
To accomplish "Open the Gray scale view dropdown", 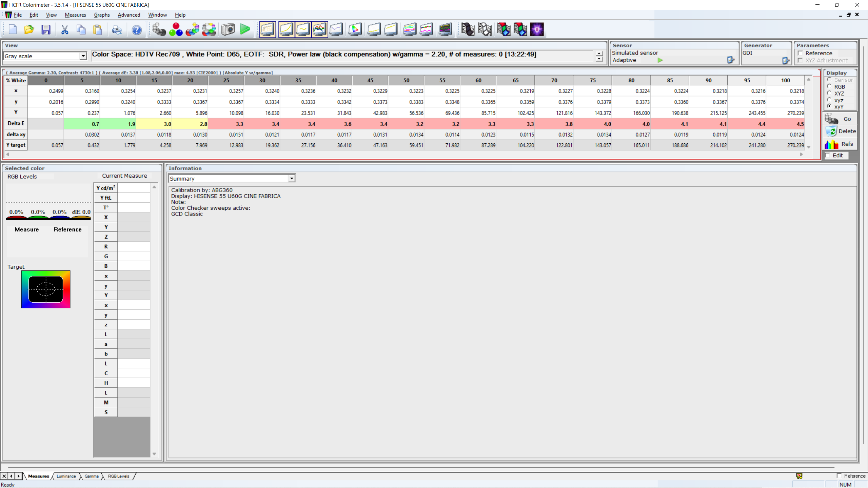I will (83, 56).
